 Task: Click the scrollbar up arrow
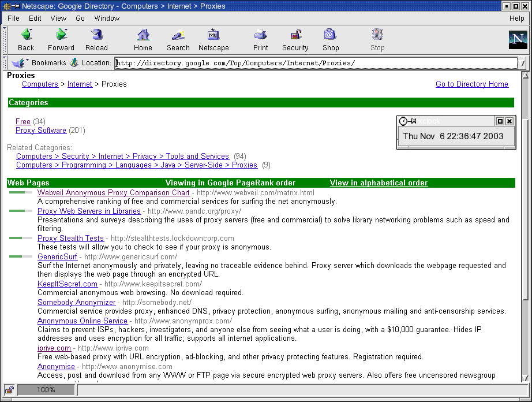[525, 75]
